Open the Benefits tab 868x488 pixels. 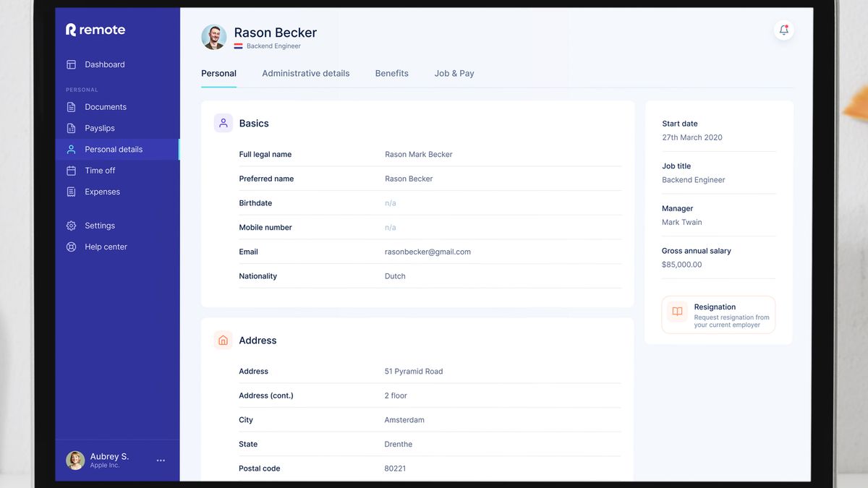point(391,73)
